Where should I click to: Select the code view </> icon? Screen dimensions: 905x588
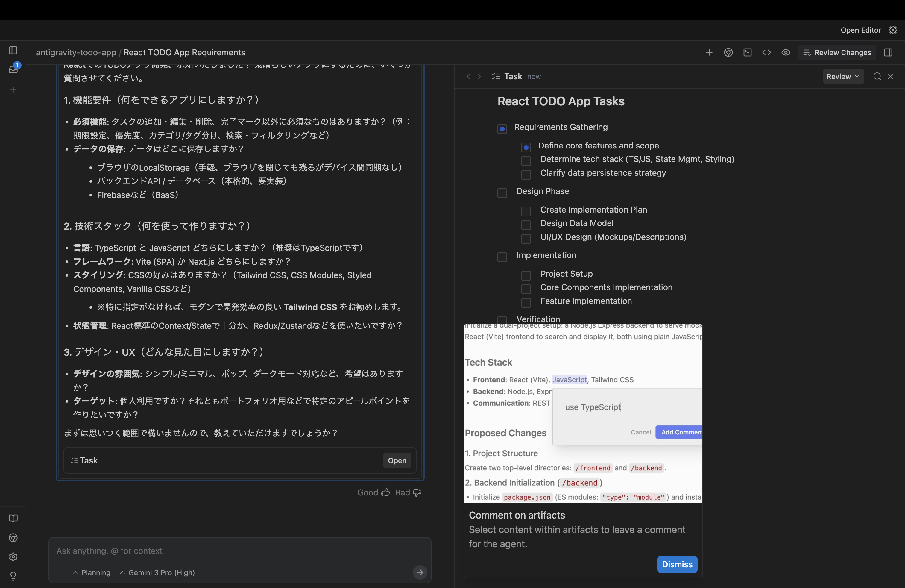pyautogui.click(x=767, y=52)
